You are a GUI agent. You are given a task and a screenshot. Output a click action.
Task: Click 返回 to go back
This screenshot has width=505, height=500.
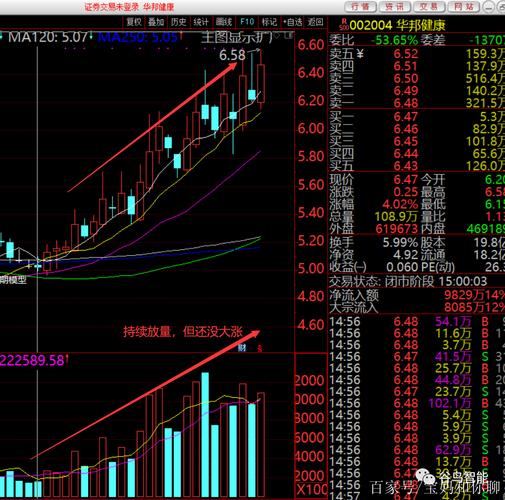pos(315,22)
